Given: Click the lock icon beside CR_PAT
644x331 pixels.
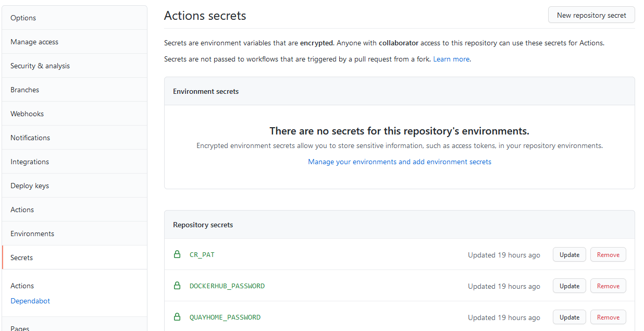Looking at the screenshot, I should (177, 254).
